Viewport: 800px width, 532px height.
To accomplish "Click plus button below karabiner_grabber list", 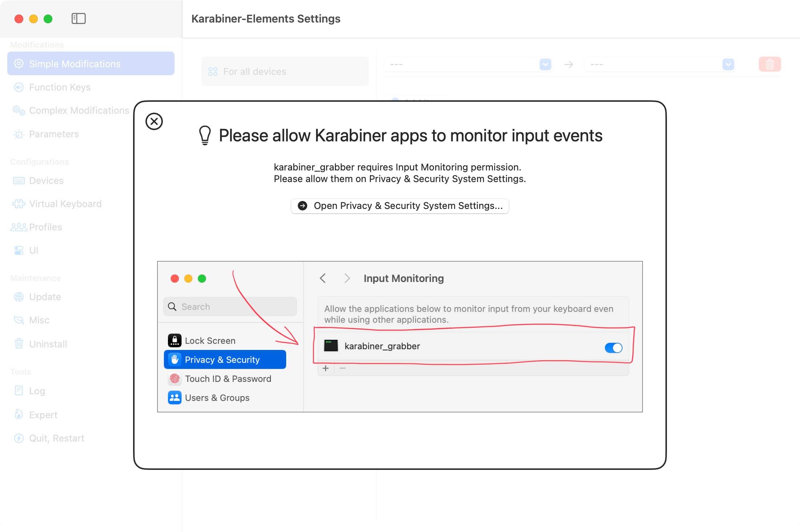I will [x=326, y=368].
